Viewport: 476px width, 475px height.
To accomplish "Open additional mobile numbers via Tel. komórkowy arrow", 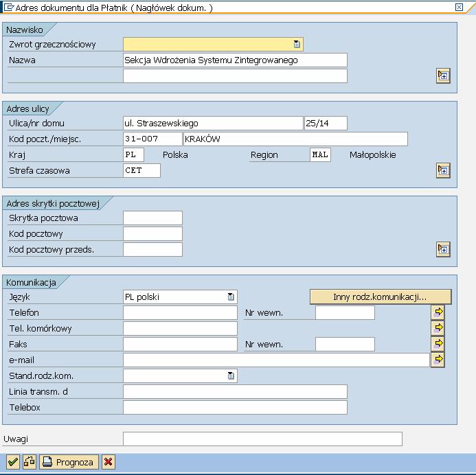I will [x=438, y=328].
